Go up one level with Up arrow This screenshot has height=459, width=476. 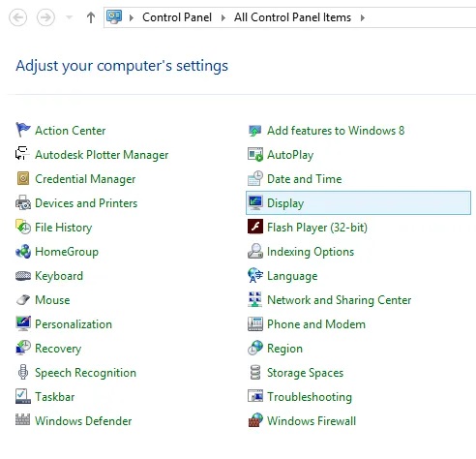(91, 17)
